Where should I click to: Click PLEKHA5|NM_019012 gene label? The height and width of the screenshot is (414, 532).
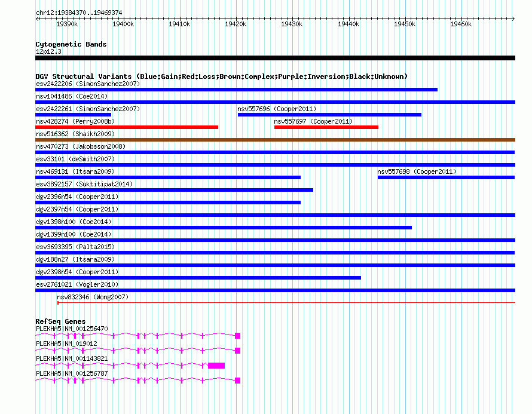pos(66,344)
